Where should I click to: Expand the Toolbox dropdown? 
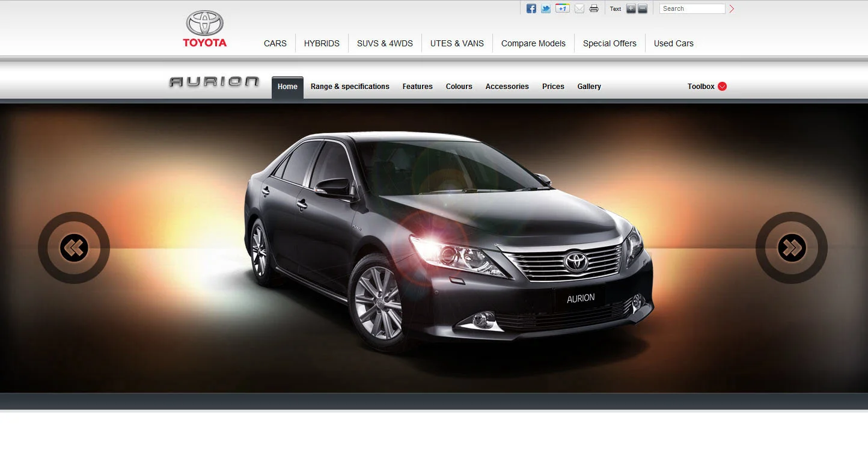[707, 87]
